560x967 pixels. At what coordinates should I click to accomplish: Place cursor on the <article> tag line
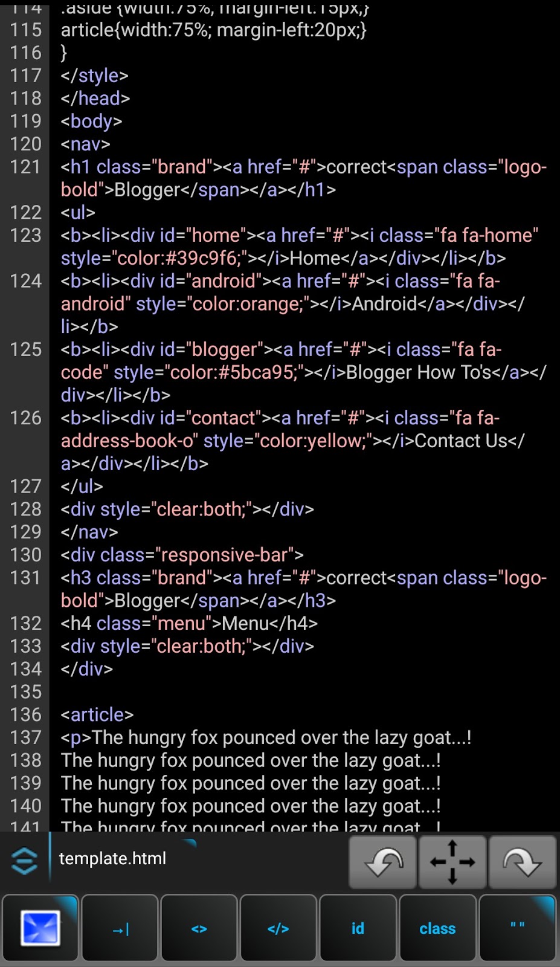click(97, 714)
